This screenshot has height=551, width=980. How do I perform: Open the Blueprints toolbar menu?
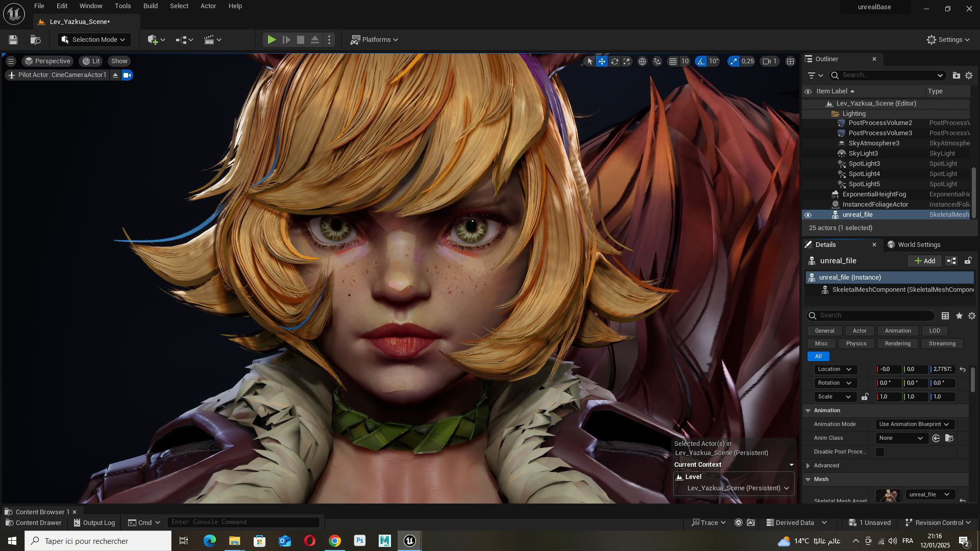point(184,40)
